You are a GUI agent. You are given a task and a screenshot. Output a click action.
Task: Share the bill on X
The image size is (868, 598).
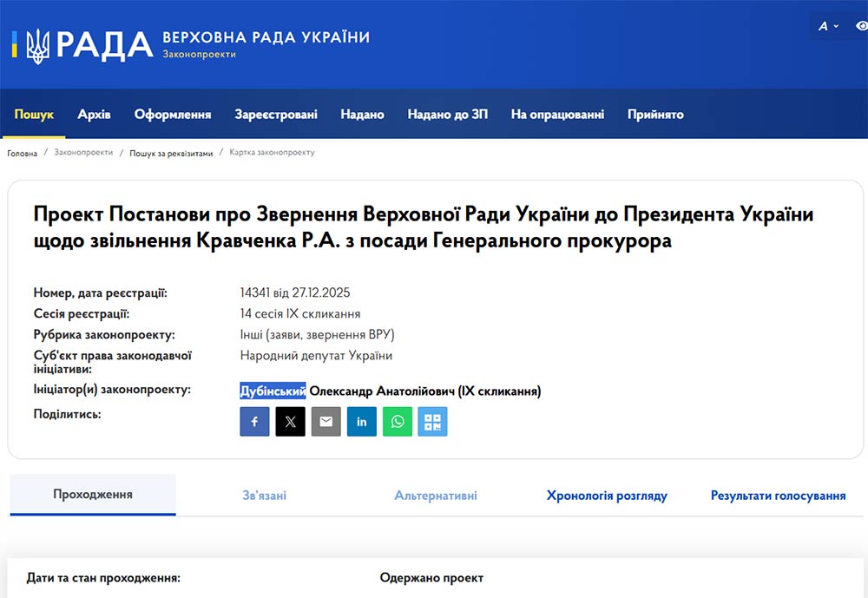290,422
